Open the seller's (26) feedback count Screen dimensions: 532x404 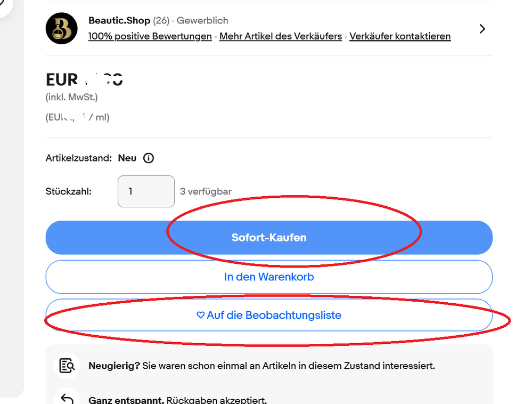tap(161, 20)
